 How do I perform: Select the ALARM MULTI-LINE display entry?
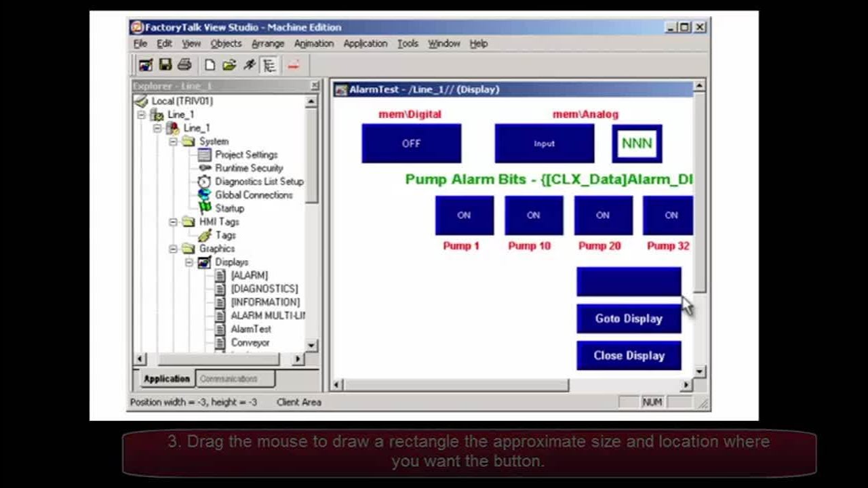tap(268, 316)
